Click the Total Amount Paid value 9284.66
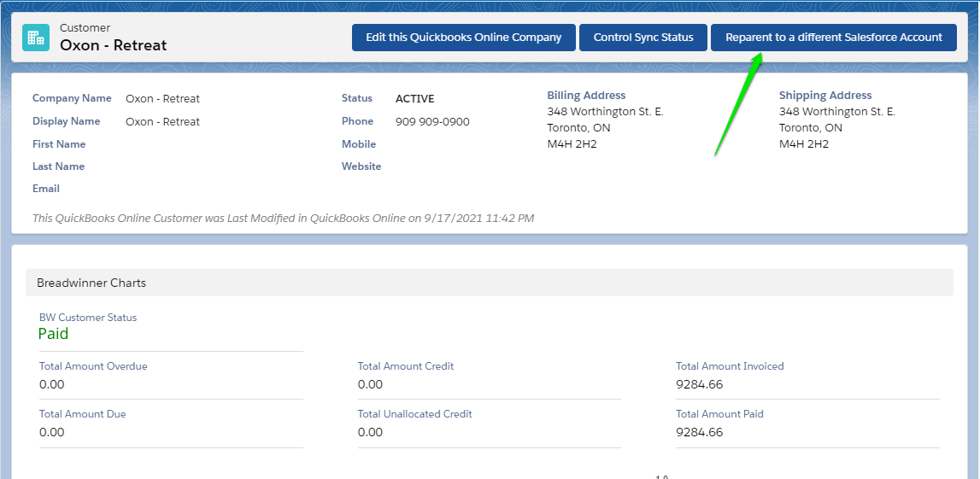 tap(700, 432)
